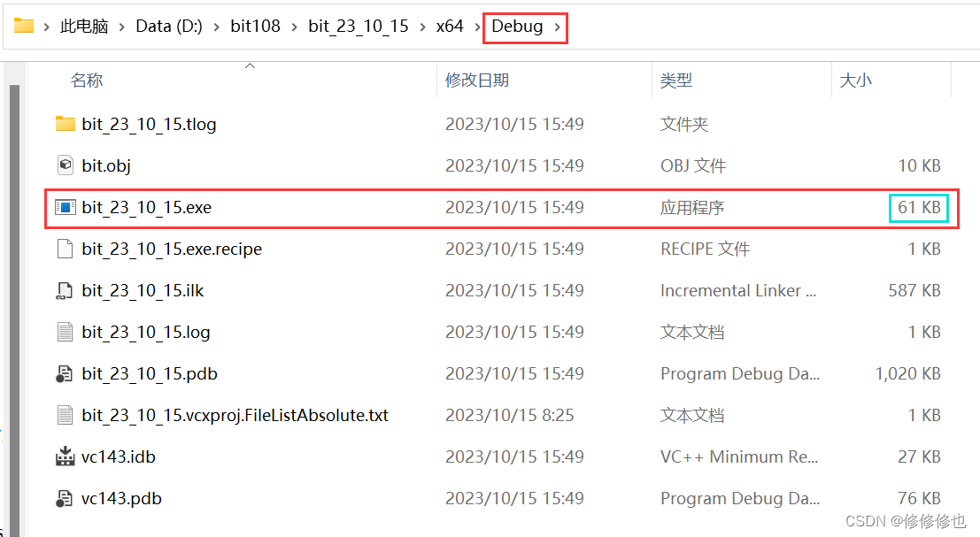This screenshot has height=537, width=980.
Task: Select file name bit_23_10_15.vcxproj.FileListAbsolute.txt
Action: [235, 415]
